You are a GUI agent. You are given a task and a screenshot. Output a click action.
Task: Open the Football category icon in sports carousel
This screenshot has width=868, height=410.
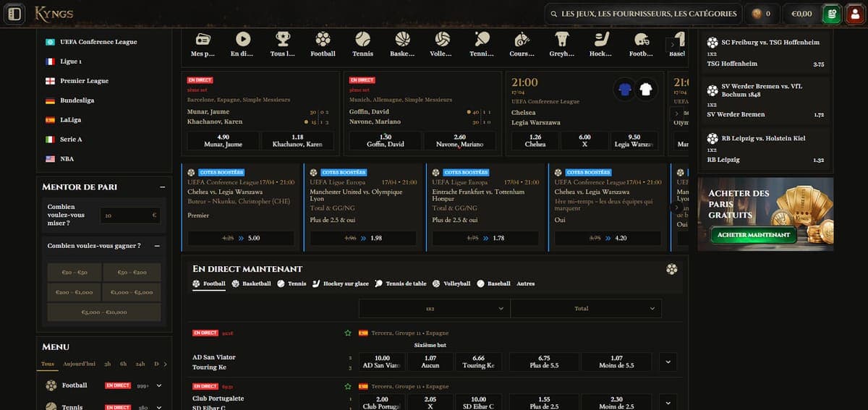323,38
